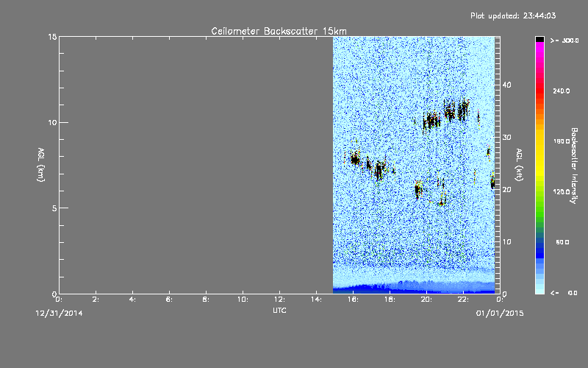Click the 40 kft right-axis tick label

point(506,85)
